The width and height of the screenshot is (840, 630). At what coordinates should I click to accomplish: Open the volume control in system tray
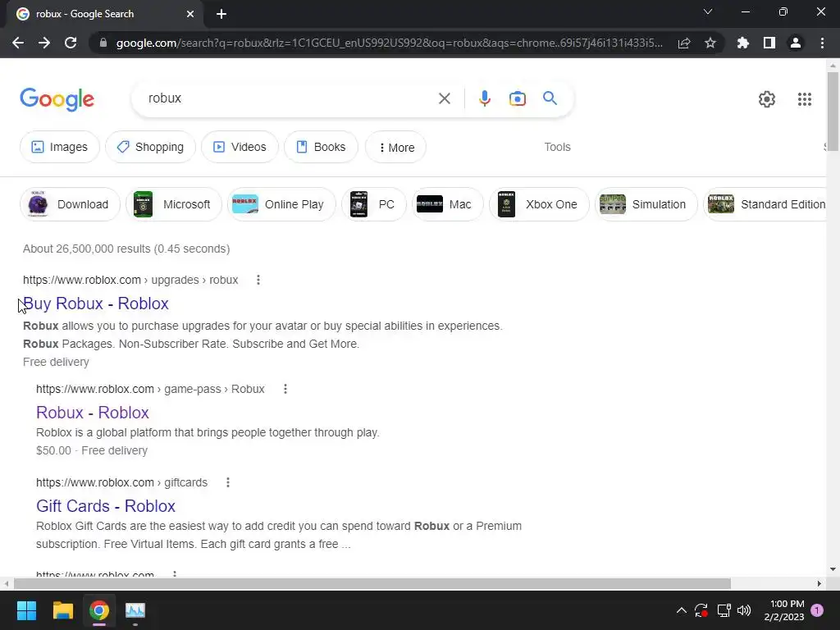(744, 610)
